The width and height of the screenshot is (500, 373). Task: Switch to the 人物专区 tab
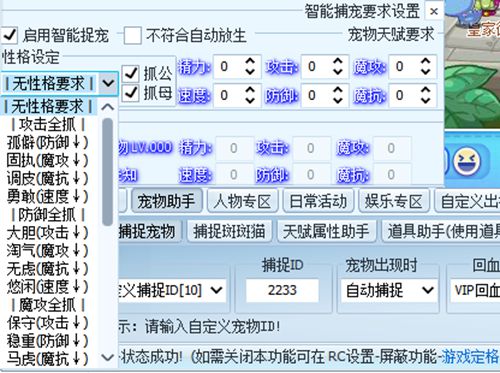point(242,202)
